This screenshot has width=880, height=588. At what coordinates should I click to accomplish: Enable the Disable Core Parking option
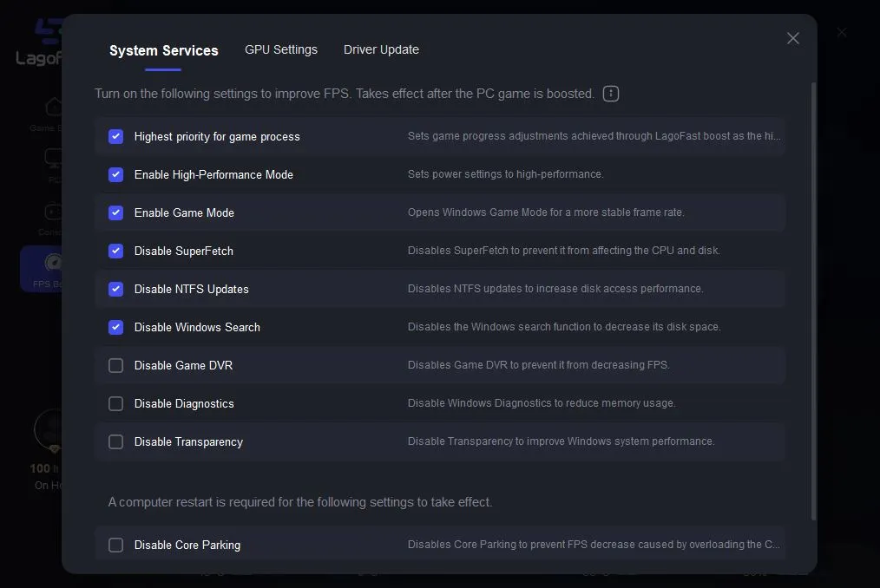point(115,545)
